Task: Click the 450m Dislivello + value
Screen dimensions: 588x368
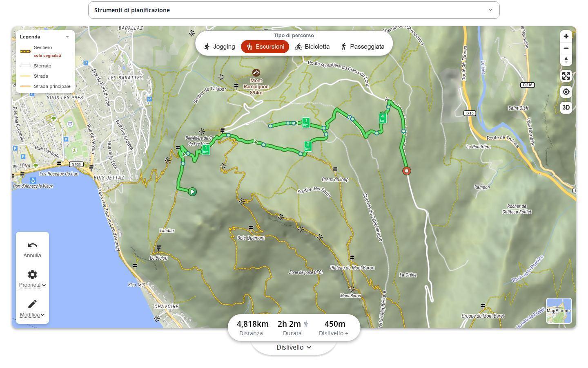Action: pos(335,324)
